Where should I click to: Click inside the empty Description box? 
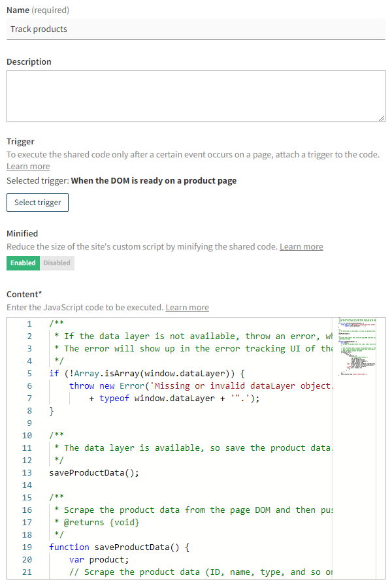(x=196, y=95)
